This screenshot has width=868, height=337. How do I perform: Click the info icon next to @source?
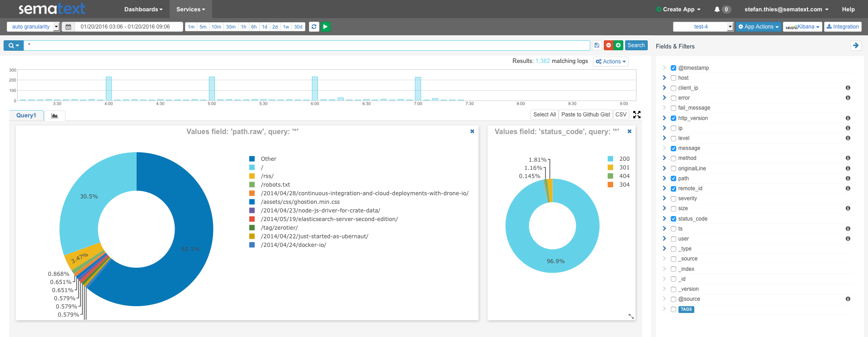pos(848,299)
